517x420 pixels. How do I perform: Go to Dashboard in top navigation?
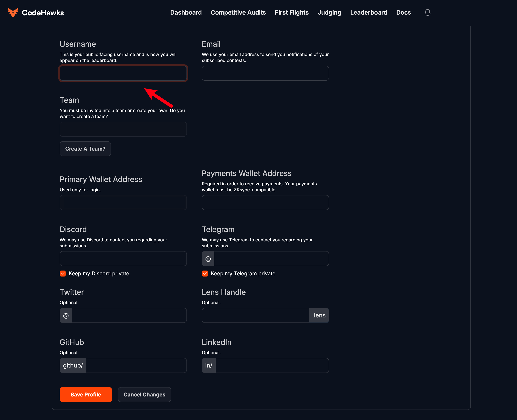(x=186, y=12)
